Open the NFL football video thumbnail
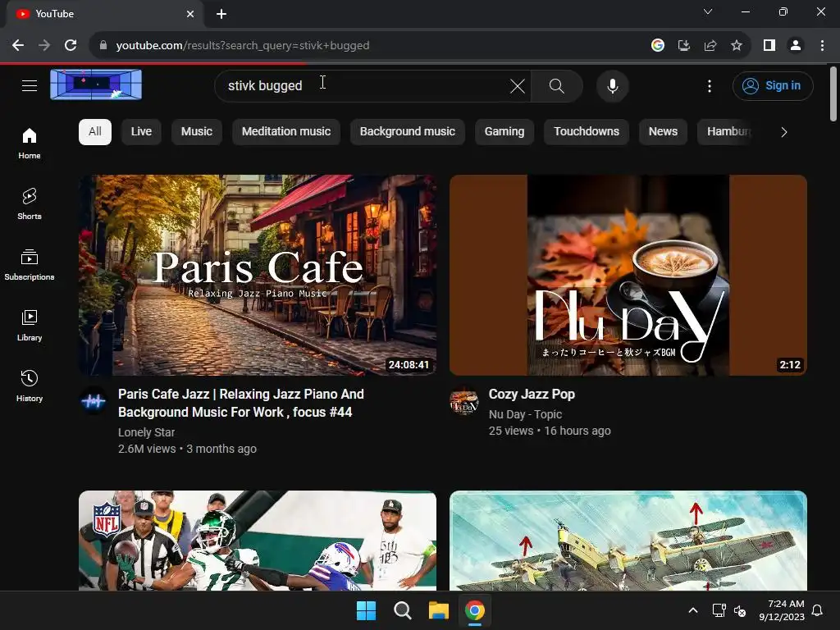840x630 pixels. click(x=258, y=541)
